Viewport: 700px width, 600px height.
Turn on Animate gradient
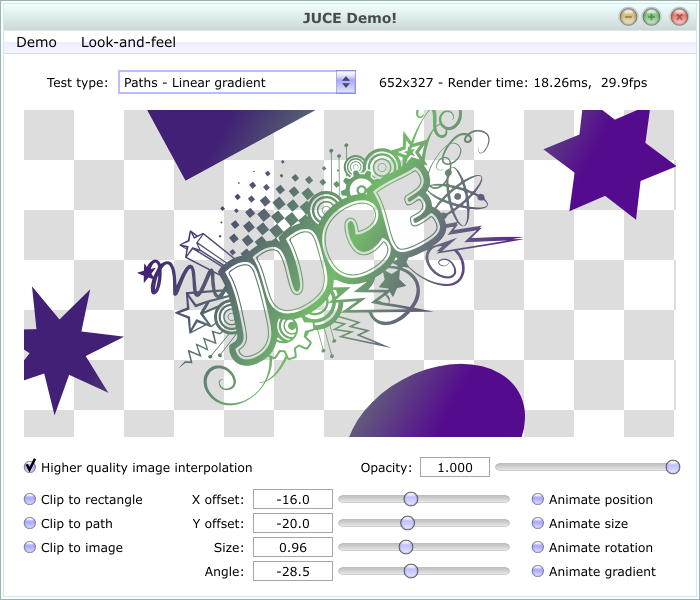coord(594,572)
